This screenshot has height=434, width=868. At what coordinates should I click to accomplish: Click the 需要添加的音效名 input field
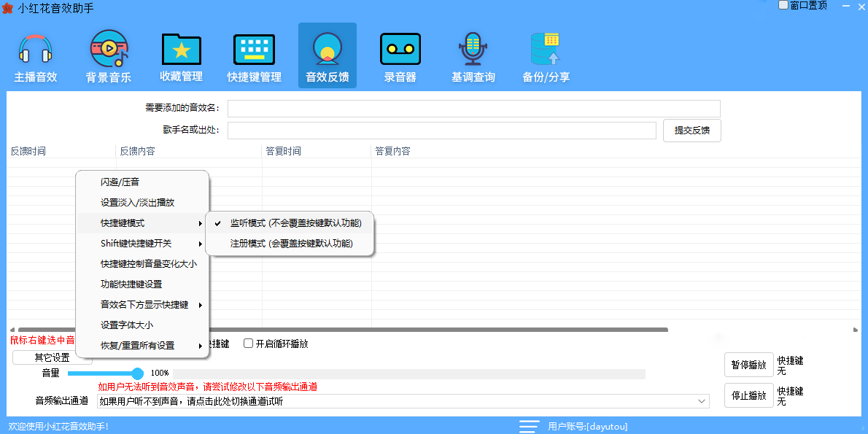[473, 109]
